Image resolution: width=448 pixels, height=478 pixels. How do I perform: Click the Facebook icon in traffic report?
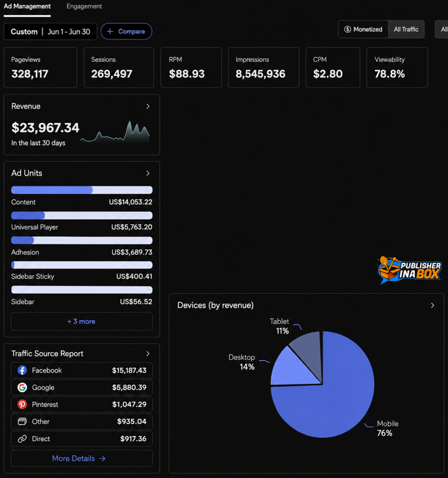(22, 370)
